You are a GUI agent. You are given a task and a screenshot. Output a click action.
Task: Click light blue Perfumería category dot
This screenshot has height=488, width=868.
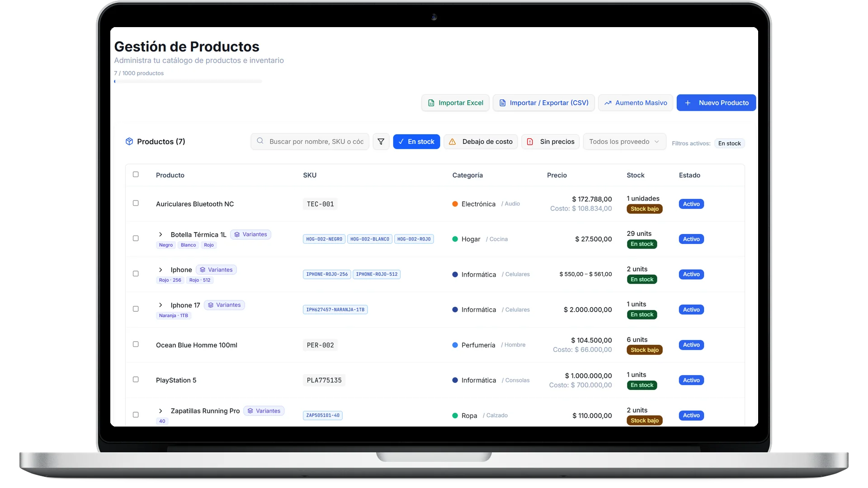(455, 345)
